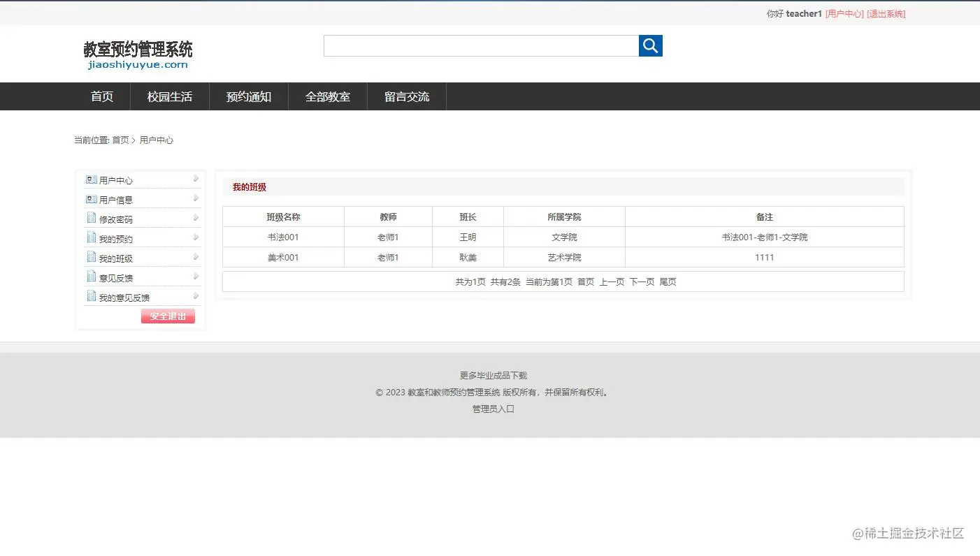
Task: Click the arrow at right of 修改密码 row
Action: (x=196, y=218)
